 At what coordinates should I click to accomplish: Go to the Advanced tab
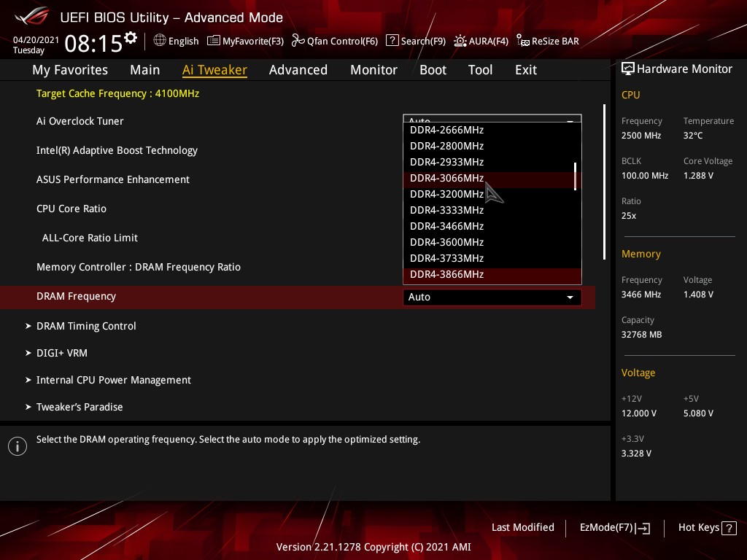[298, 70]
